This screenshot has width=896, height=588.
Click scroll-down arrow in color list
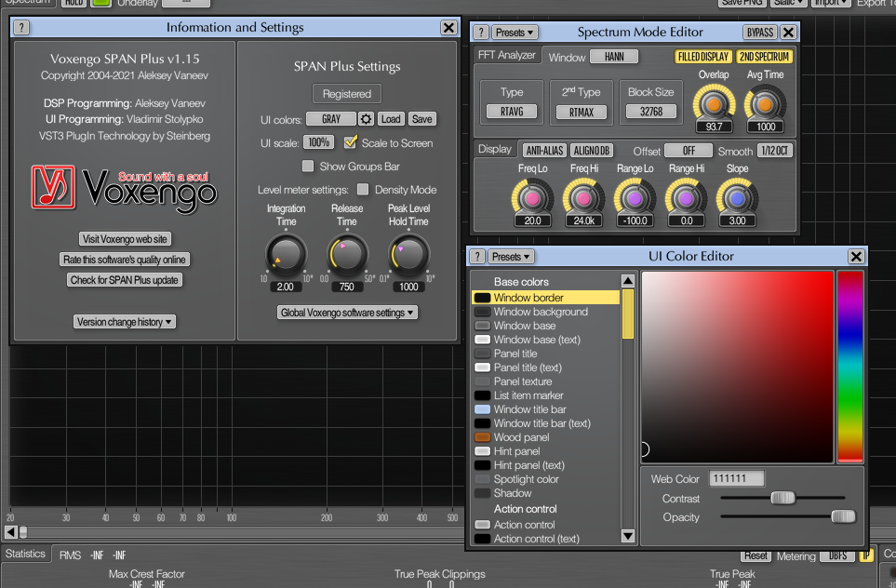tap(628, 535)
